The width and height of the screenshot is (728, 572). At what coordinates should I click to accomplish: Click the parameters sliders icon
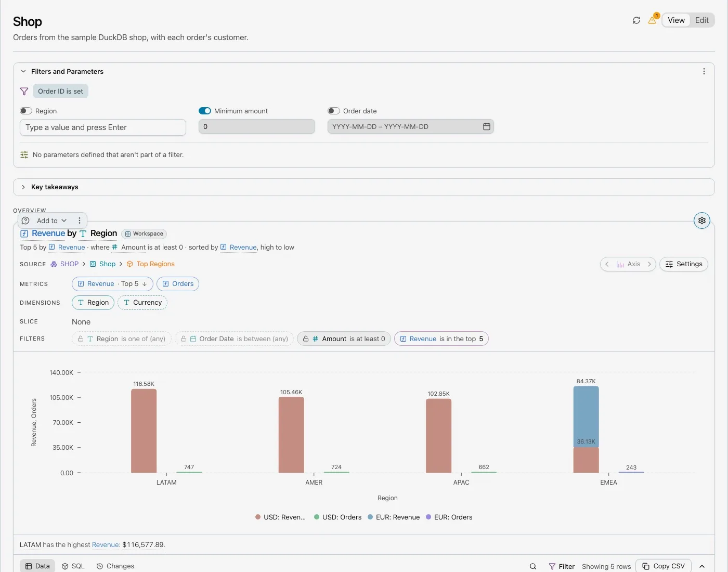point(24,154)
